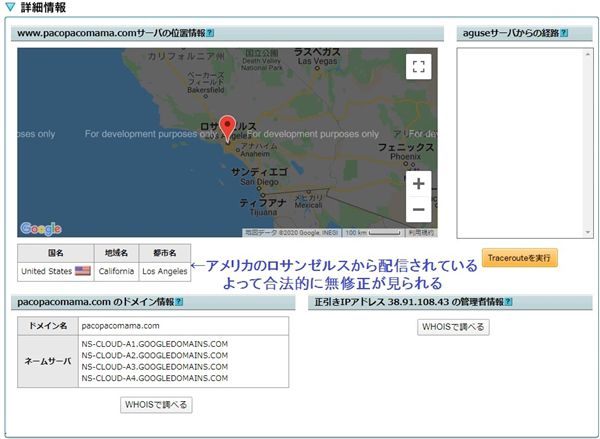
Task: Click WHOISで調べる under IP address 38.91.108.43
Action: [x=453, y=327]
